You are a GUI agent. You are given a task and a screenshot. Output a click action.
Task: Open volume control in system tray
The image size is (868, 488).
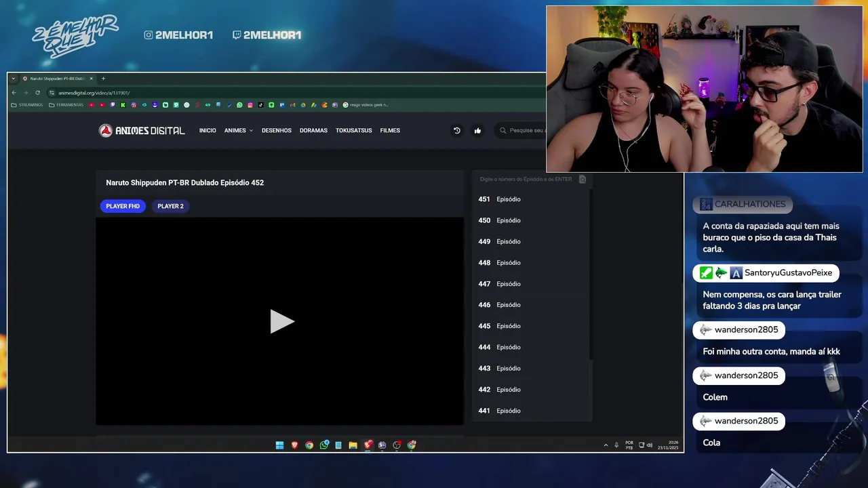[650, 445]
